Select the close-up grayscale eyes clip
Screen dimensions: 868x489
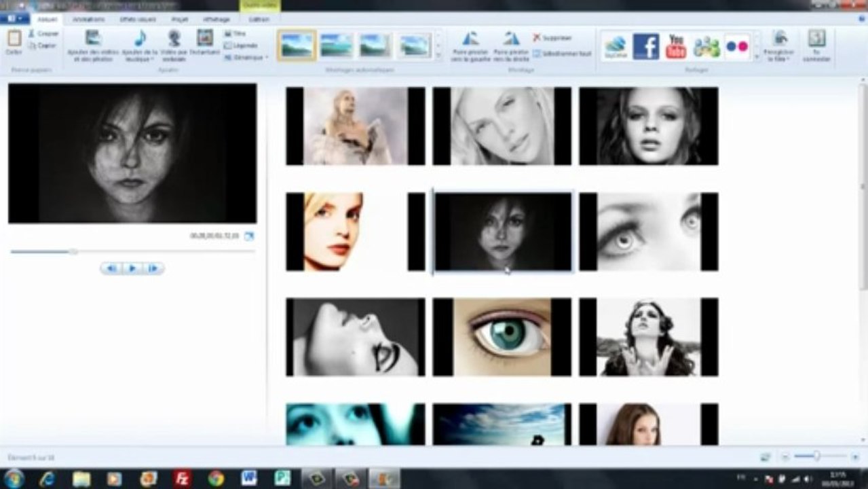click(x=649, y=232)
